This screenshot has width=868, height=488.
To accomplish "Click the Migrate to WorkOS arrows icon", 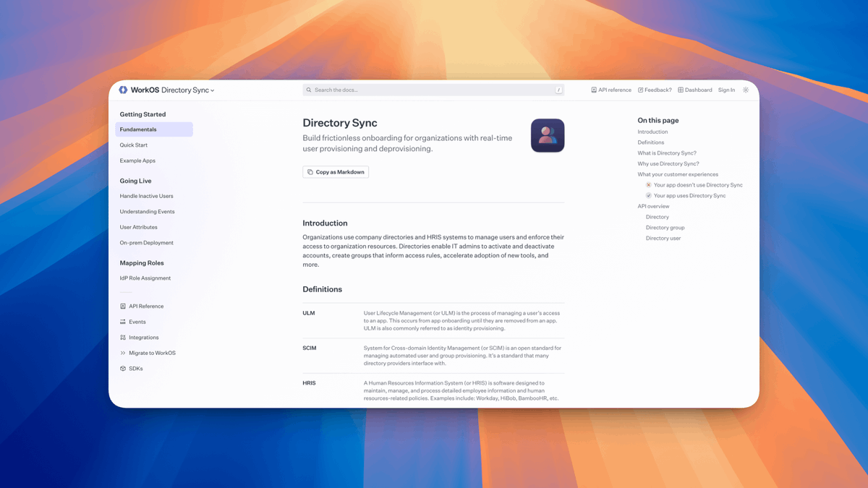I will tap(123, 353).
